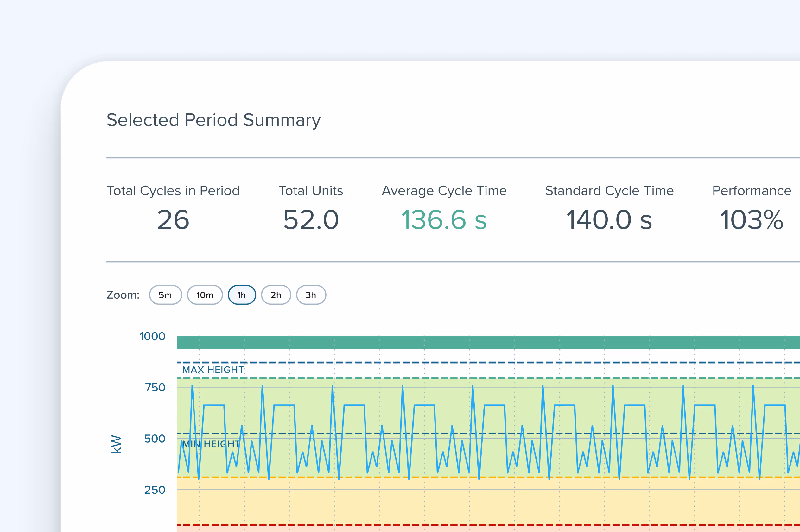Click the 1000 y-axis tick

pyautogui.click(x=152, y=336)
